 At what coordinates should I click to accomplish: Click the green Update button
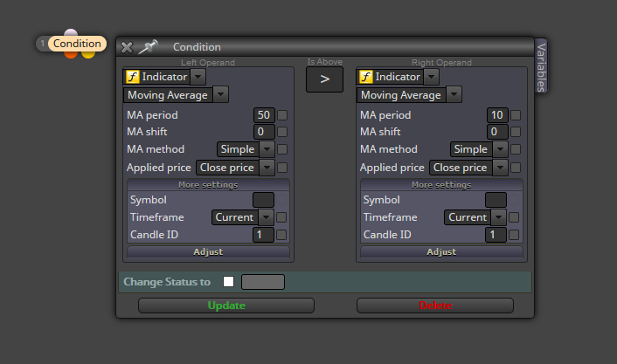point(226,306)
